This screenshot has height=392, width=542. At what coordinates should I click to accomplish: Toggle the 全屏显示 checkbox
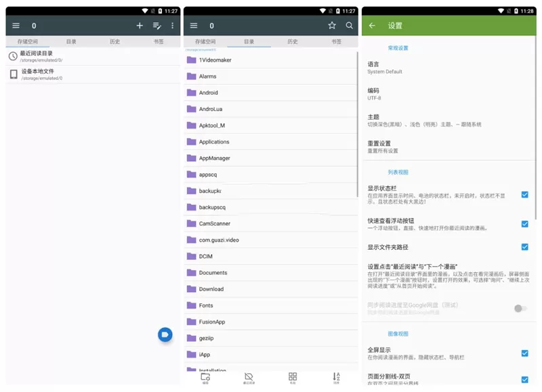[x=524, y=353]
